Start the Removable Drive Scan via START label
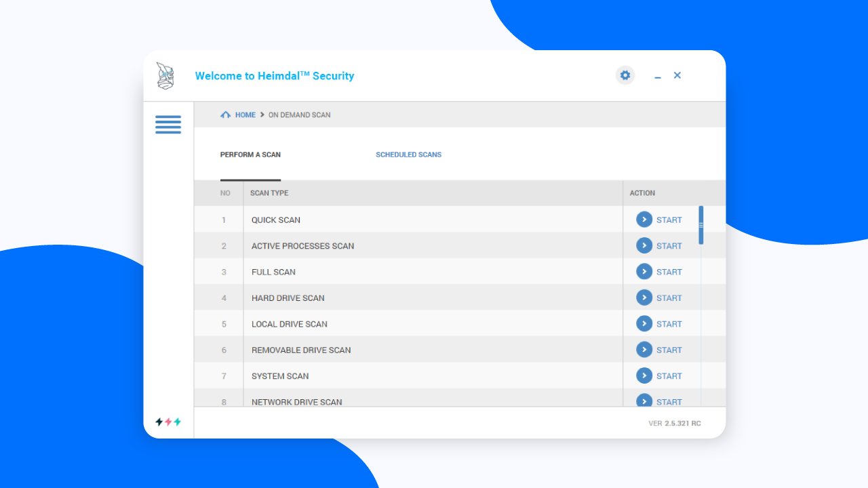The image size is (868, 488). [x=669, y=350]
